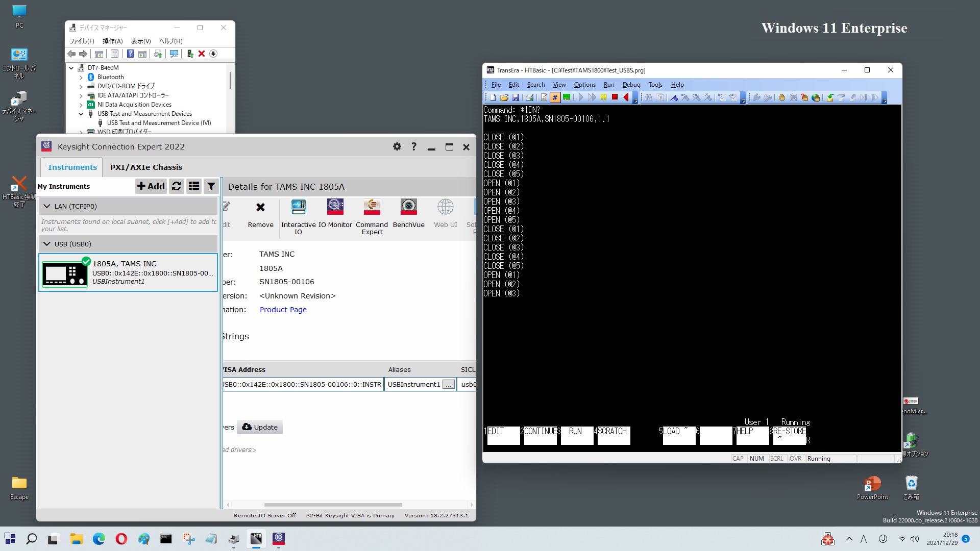Viewport: 980px width, 551px height.
Task: Toggle the highlighted # line-number icon in HTBasic
Action: point(555,97)
